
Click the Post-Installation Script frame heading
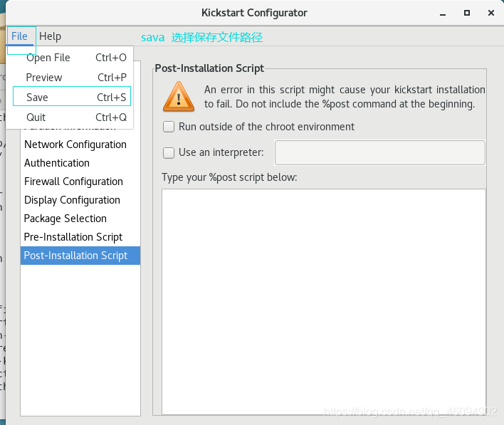[x=209, y=68]
